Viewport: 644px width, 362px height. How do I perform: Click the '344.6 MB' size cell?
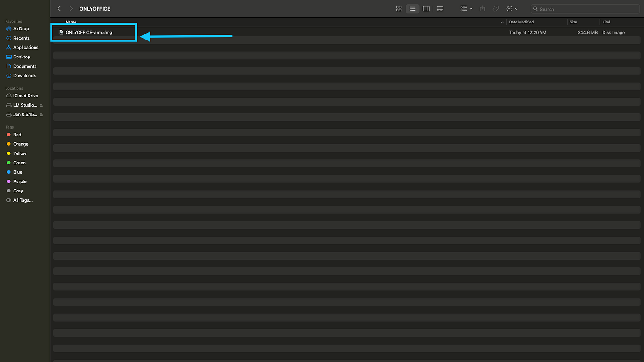pyautogui.click(x=587, y=33)
